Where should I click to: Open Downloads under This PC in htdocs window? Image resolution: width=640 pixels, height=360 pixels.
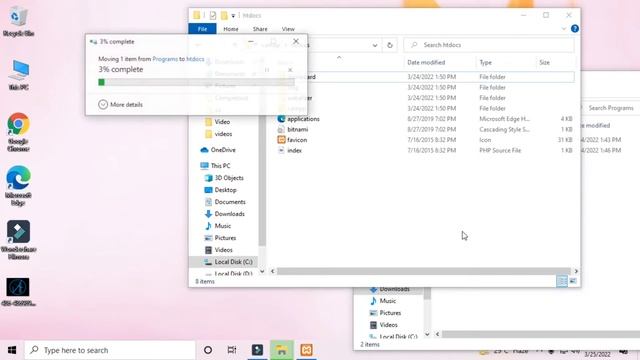(224, 214)
